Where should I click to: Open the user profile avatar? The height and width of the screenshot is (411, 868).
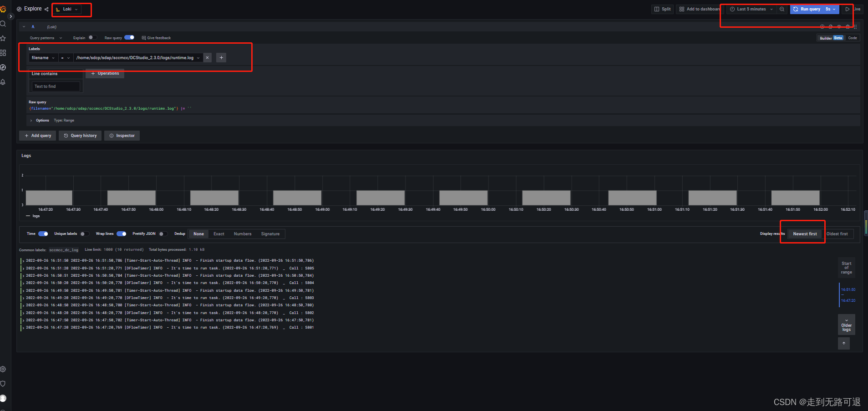3,398
